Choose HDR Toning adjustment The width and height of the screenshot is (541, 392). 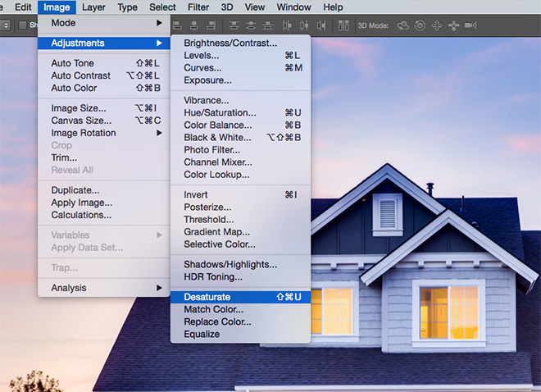tap(240, 277)
